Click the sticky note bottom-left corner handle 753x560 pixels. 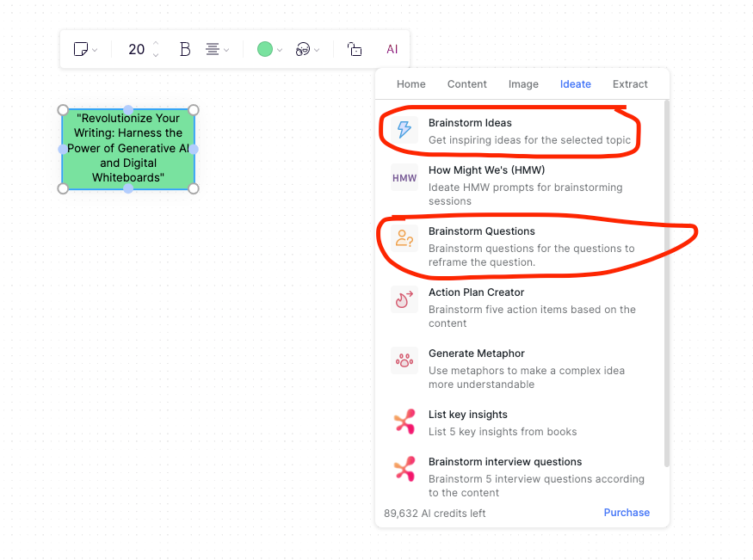click(x=63, y=188)
